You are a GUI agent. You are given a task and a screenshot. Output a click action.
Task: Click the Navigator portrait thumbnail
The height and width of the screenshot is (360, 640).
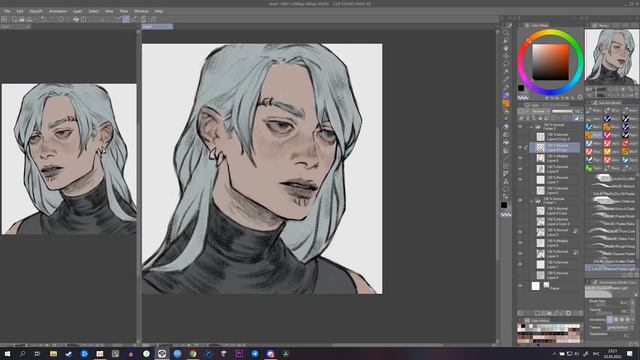(x=611, y=57)
